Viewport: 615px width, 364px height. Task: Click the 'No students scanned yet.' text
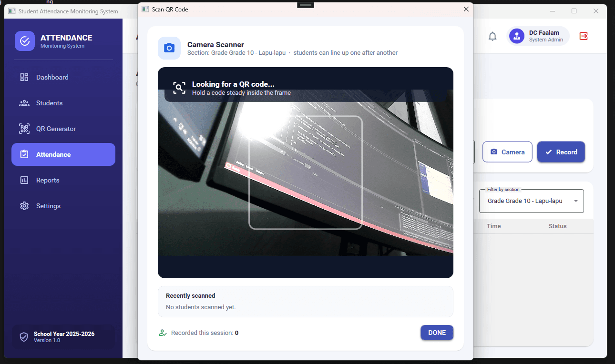[x=201, y=307]
